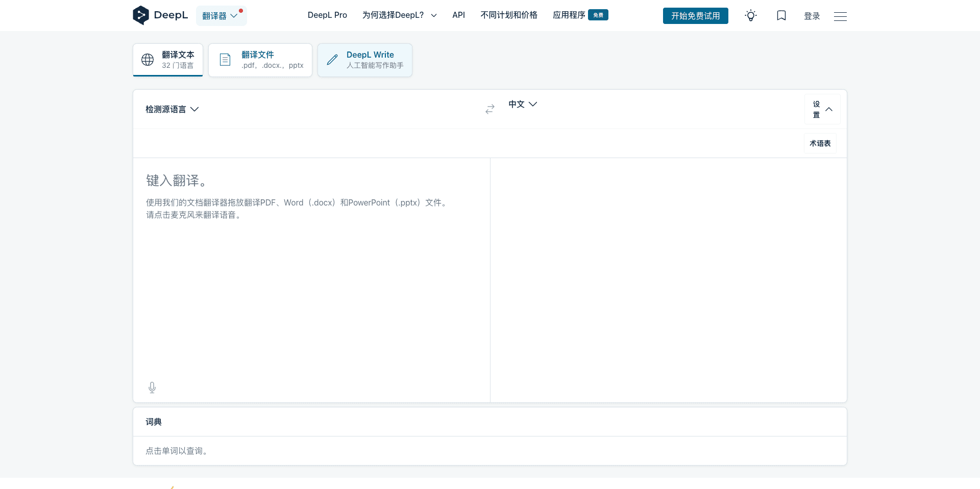Toggle the light bulb theme icon
Screen dimensions: 980x489
pyautogui.click(x=750, y=16)
